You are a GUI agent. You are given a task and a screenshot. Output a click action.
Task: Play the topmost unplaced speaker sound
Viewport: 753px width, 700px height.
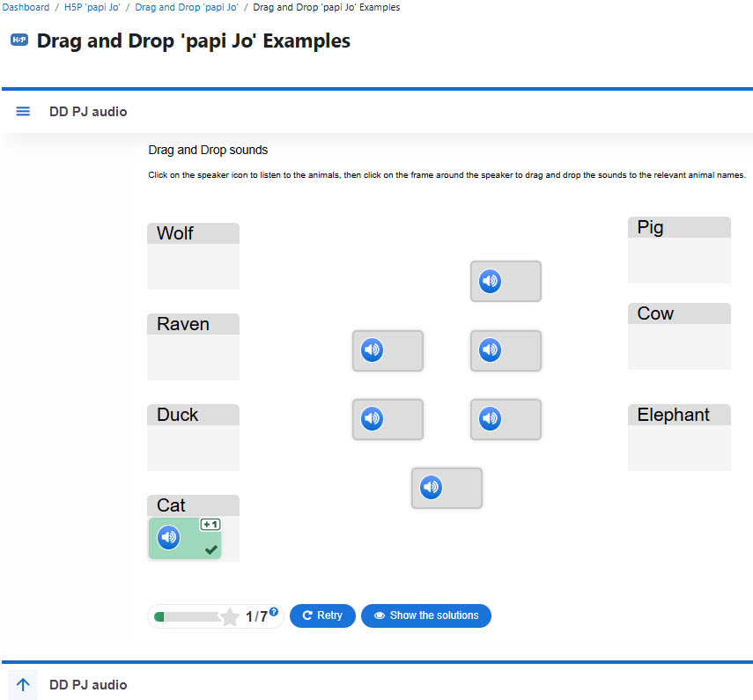coord(490,281)
